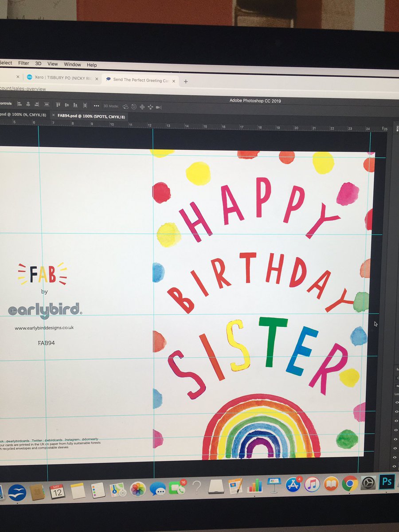
Task: Click the Align bottom edges icon
Action: (x=75, y=105)
